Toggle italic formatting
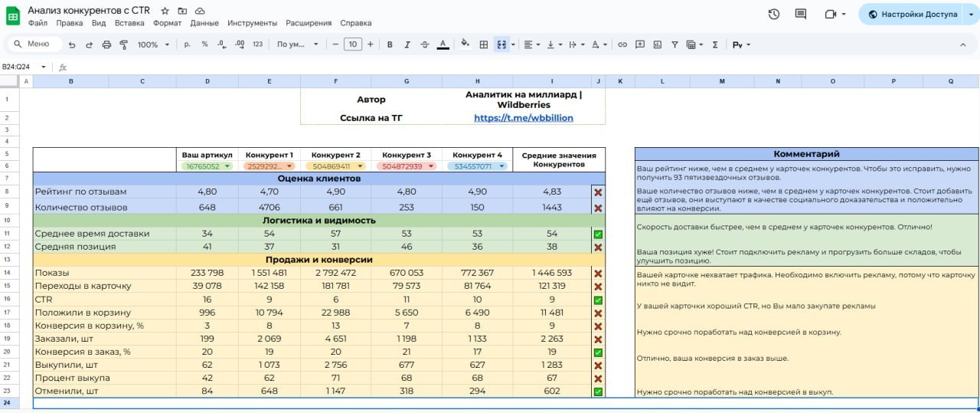The width and height of the screenshot is (980, 413). [x=407, y=44]
